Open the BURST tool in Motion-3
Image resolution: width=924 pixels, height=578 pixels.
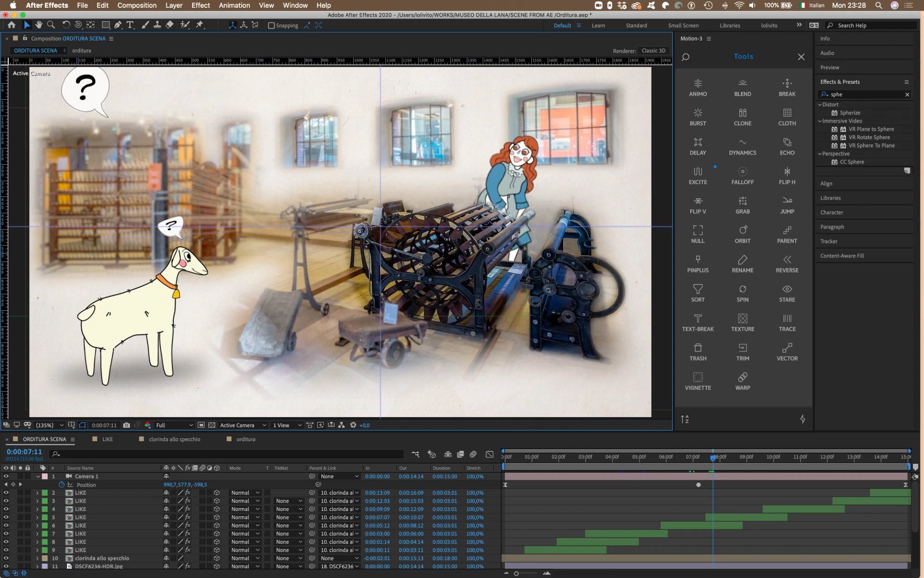pyautogui.click(x=698, y=117)
